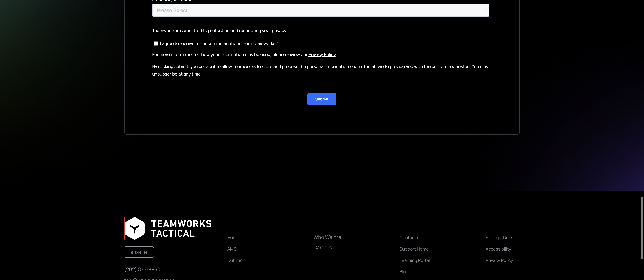Image resolution: width=644 pixels, height=280 pixels.
Task: Open the Privacy Policy link in form
Action: (322, 55)
